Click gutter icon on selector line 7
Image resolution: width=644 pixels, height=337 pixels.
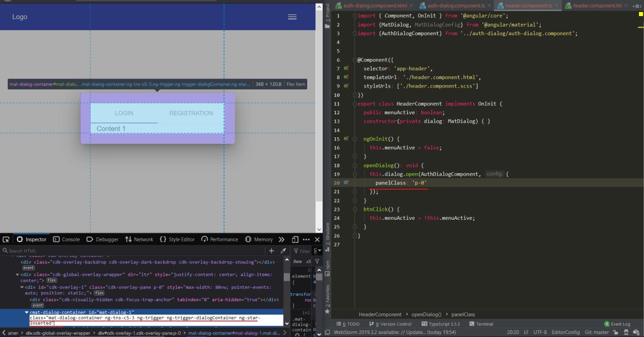(x=346, y=68)
